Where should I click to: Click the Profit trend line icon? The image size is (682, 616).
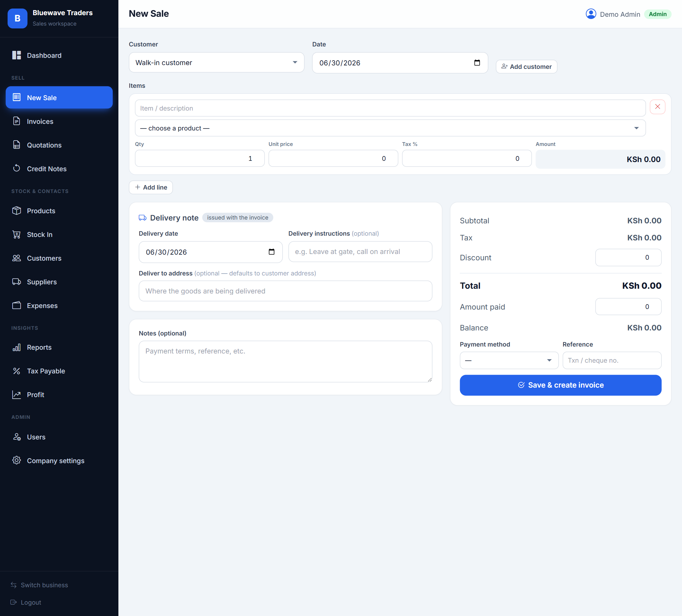pyautogui.click(x=16, y=395)
